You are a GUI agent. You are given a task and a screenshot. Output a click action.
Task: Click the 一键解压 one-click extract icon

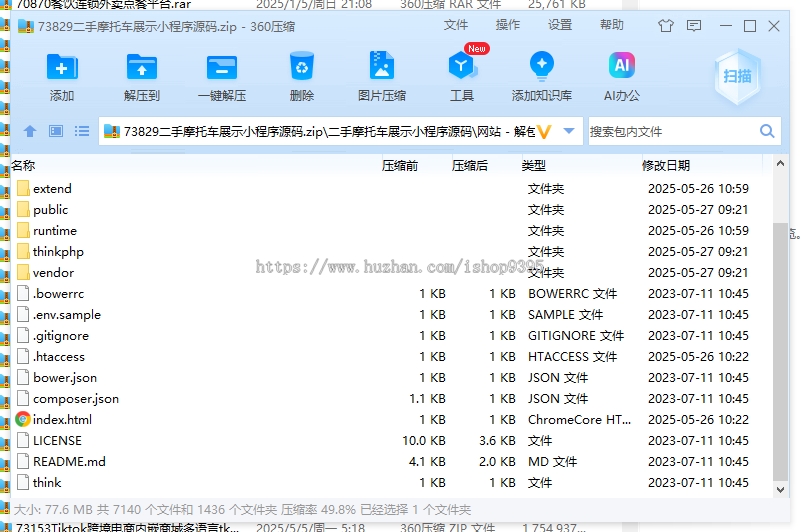click(x=221, y=67)
